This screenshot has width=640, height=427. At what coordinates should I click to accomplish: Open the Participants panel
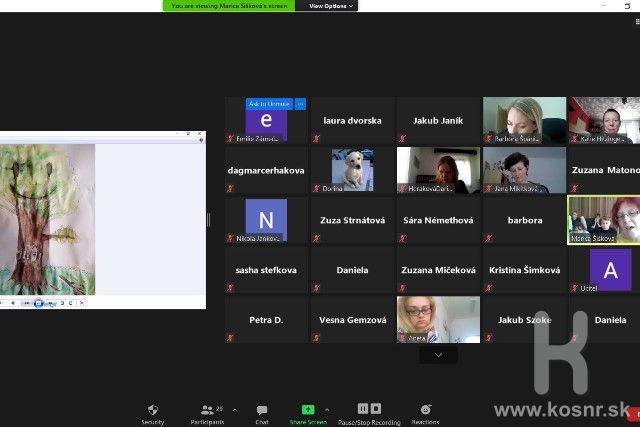coord(206,410)
